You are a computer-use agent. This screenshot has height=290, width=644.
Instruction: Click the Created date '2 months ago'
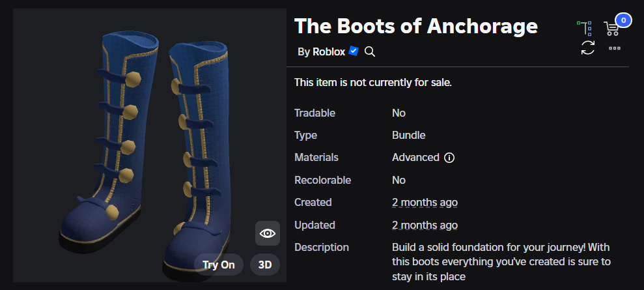point(425,202)
